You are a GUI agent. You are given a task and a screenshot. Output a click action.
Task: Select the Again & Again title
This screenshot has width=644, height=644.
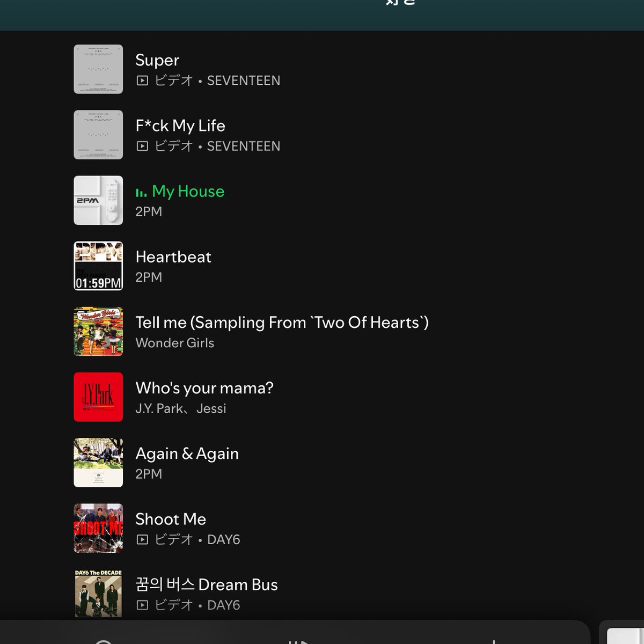point(187,453)
